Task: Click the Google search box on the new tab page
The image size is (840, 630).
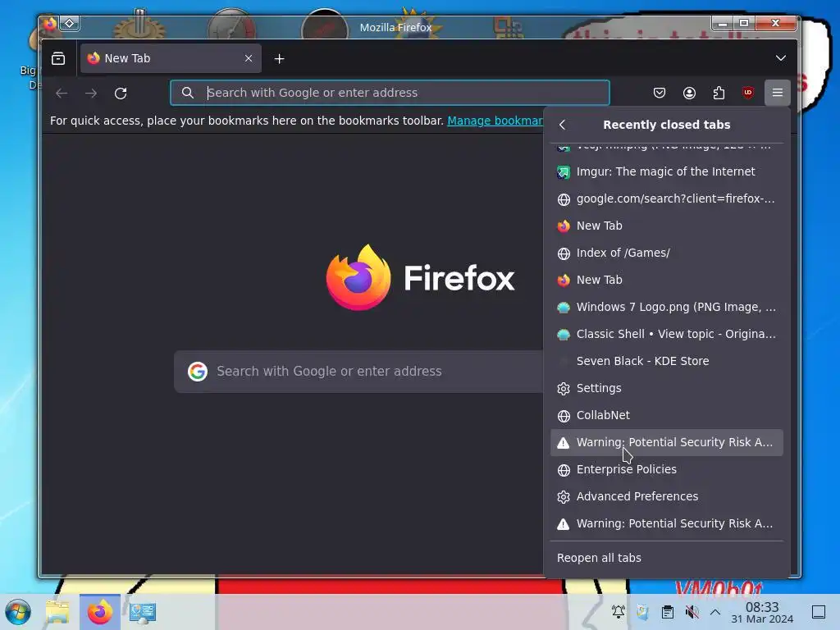Action: [359, 372]
